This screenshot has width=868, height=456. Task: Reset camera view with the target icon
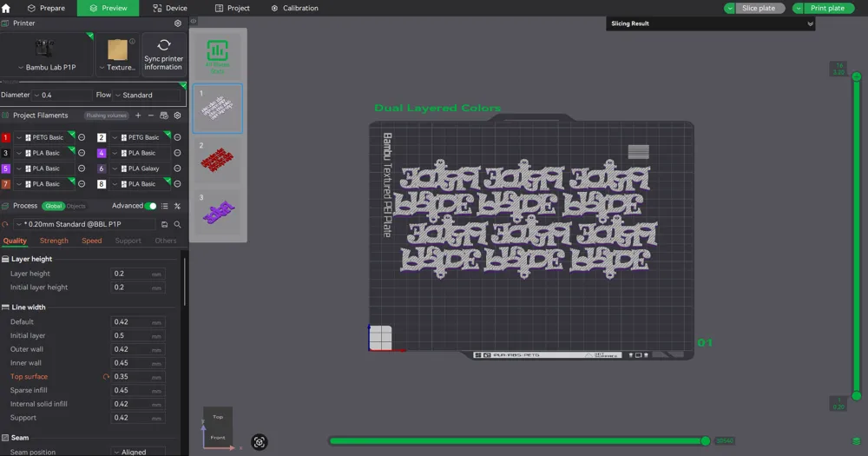tap(259, 441)
